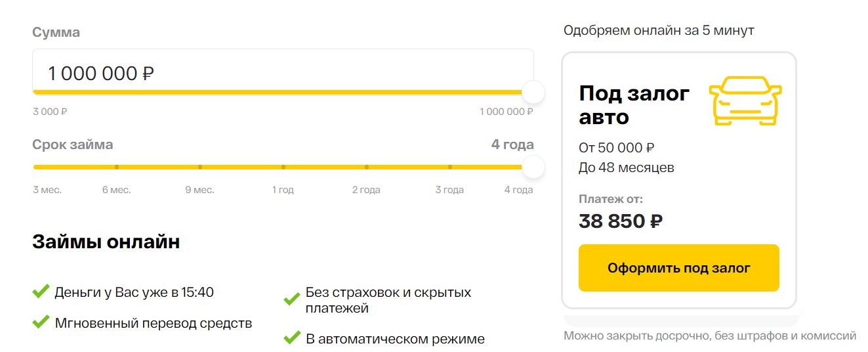Click checkmark beside Без страховок
868x352 pixels.
coord(292,299)
